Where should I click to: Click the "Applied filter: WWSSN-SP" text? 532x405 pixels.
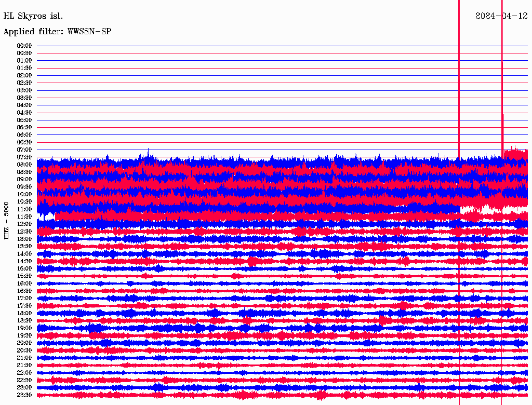click(x=57, y=31)
